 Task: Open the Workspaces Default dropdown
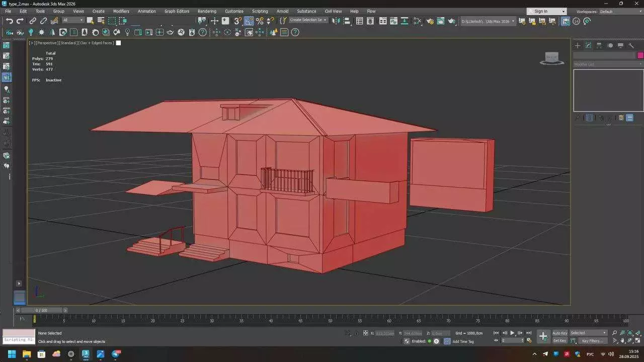point(619,11)
